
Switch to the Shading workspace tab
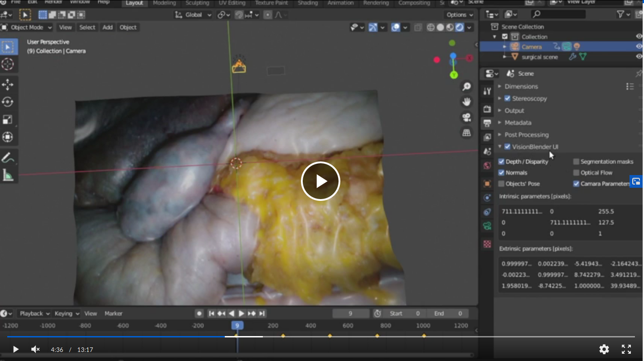pyautogui.click(x=308, y=3)
